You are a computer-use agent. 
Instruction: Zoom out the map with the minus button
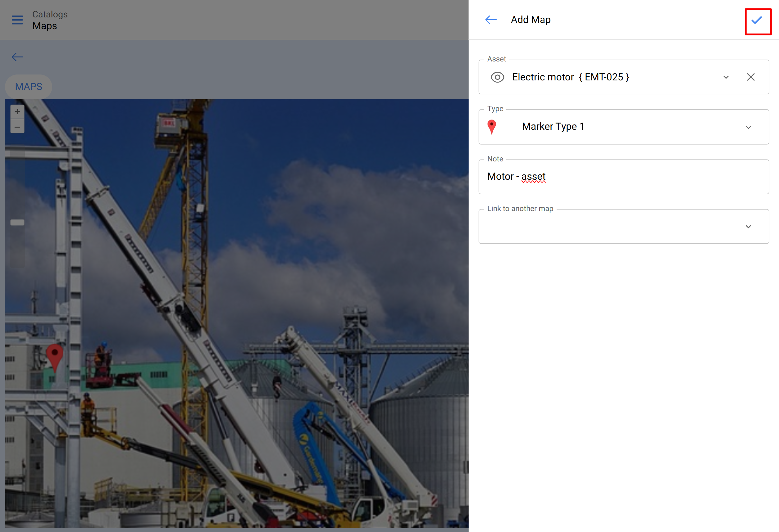point(17,127)
